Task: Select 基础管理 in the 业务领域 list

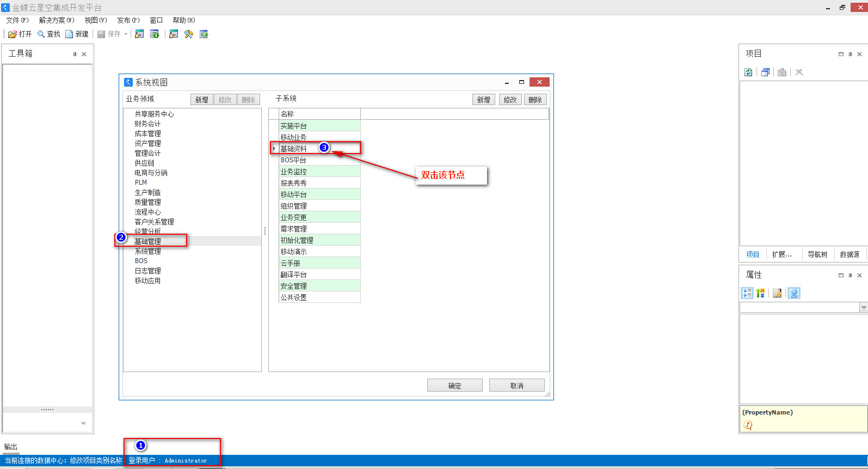Action: point(147,241)
